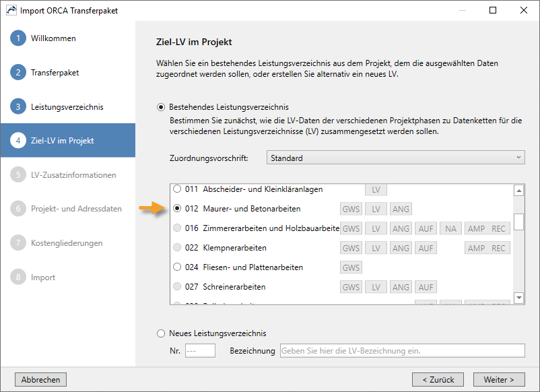The image size is (540, 392).
Task: Click the AMP REC tag in the 022 row
Action: (x=487, y=248)
